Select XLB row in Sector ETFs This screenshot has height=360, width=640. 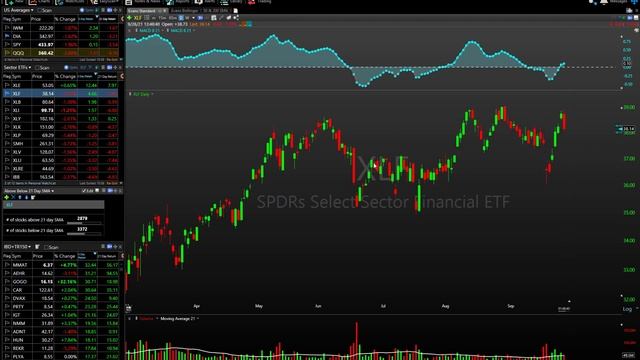tap(61, 102)
